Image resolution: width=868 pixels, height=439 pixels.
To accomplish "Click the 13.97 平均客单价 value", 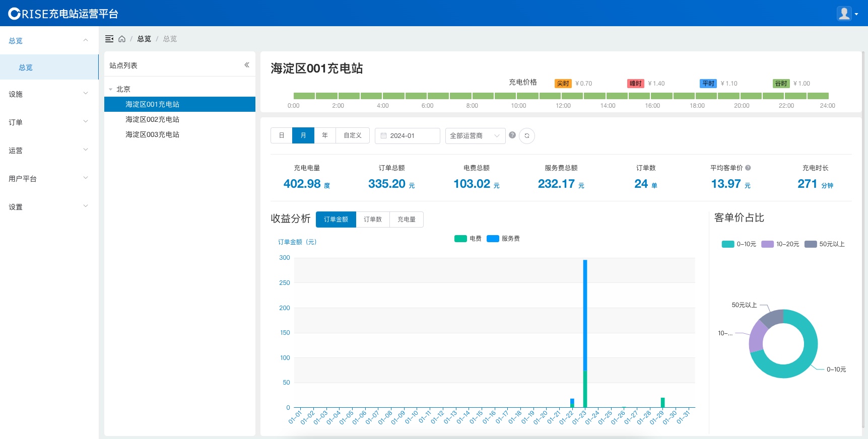I will (726, 184).
